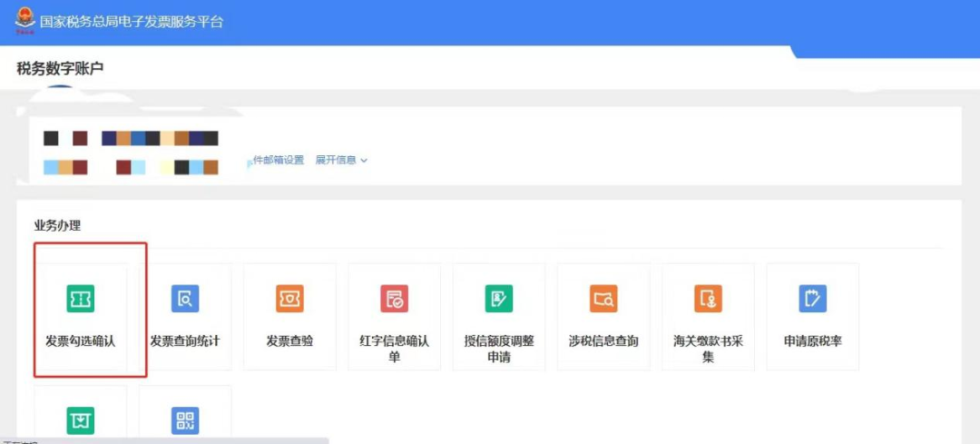Click the 国家税务总局电子发票服务平台 header title
Image resolution: width=980 pixels, height=444 pixels.
(132, 21)
